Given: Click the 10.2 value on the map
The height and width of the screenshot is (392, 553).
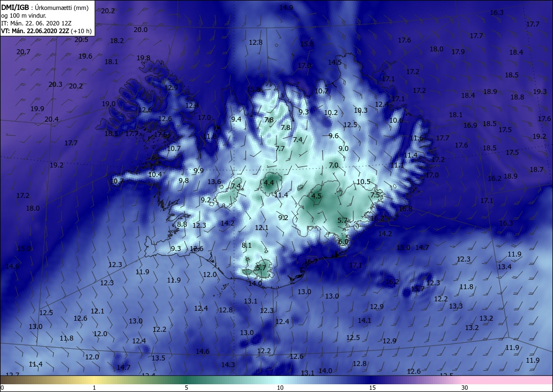Looking at the screenshot, I should click(331, 112).
